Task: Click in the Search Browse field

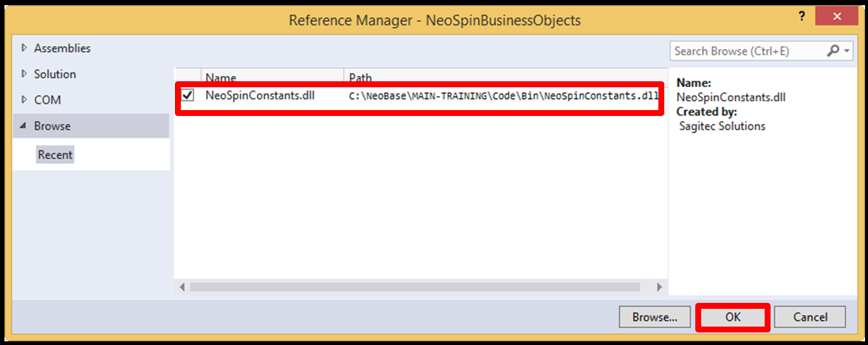Action: pos(745,51)
